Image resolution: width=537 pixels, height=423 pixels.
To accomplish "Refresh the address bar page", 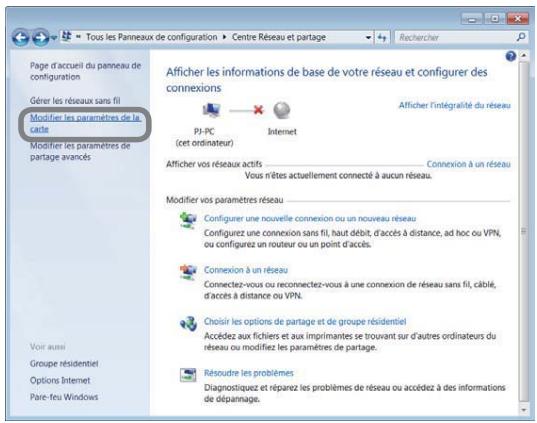I will coord(382,37).
